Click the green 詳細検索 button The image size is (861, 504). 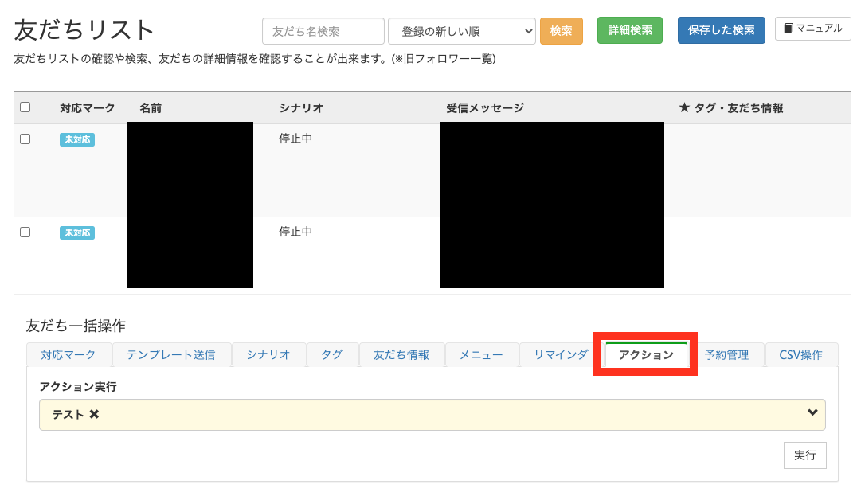[x=629, y=30]
